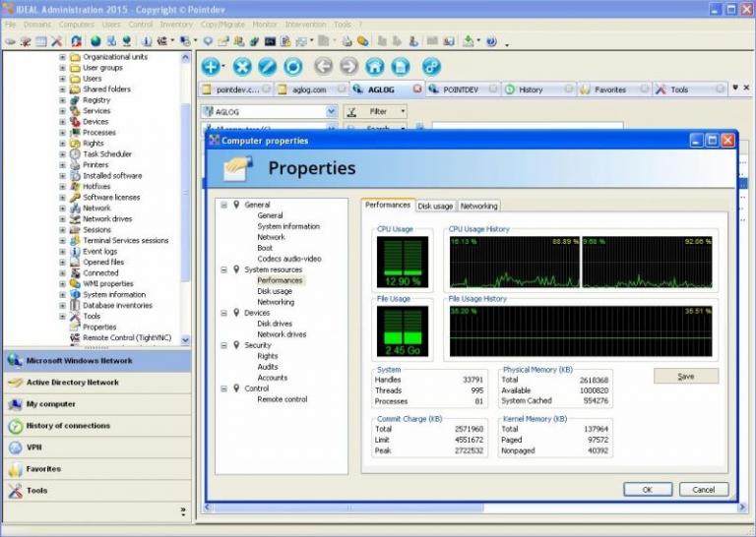Click the blue back arrow icon
756x537 pixels.
[x=323, y=67]
